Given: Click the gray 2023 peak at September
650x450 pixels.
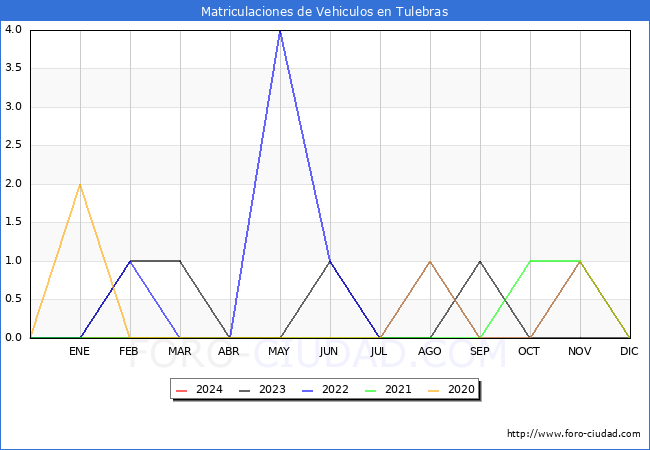Looking at the screenshot, I should 480,261.
